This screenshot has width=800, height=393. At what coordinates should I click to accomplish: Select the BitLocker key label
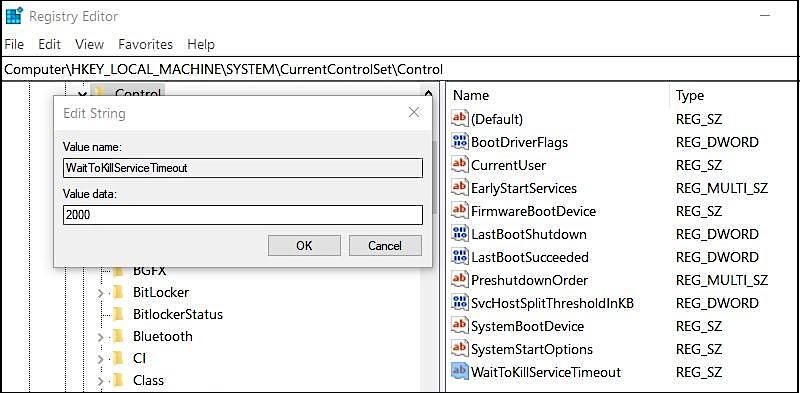tap(161, 292)
